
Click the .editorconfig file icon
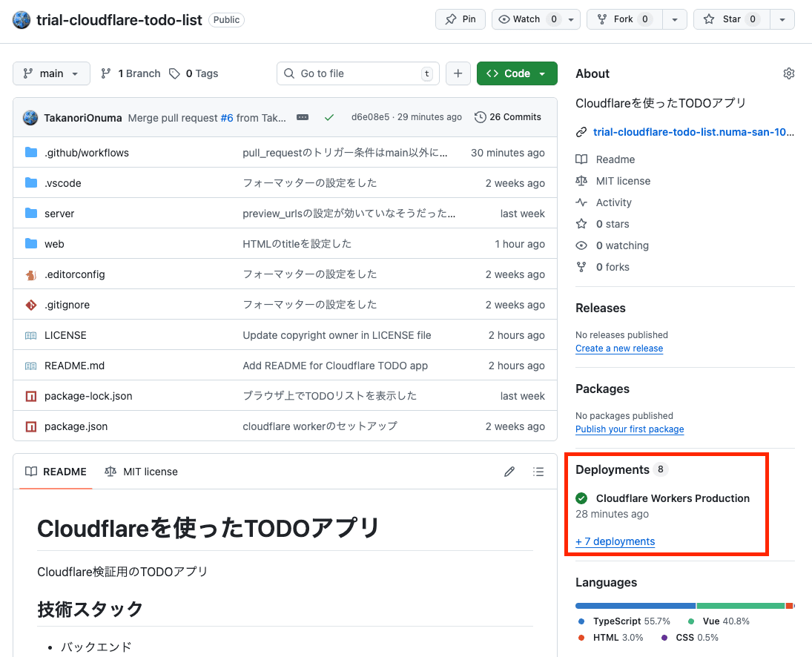[31, 274]
